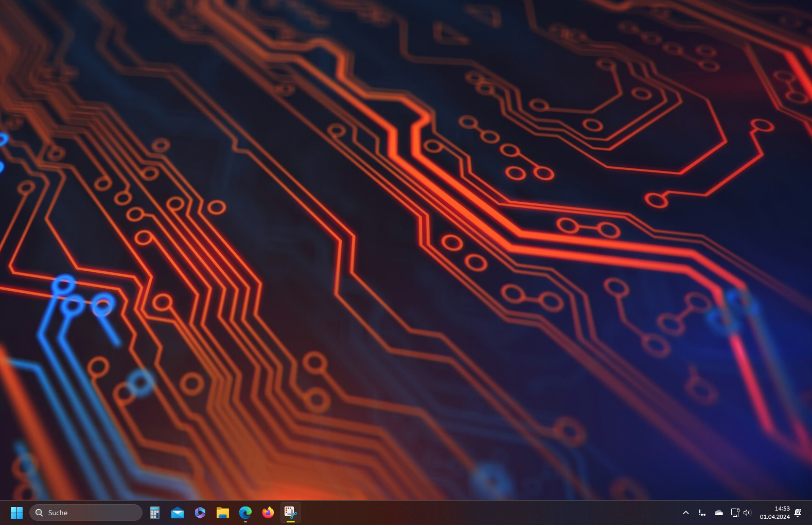Open the Windows Start menu
Viewport: 812px width, 525px height.
coord(16,513)
